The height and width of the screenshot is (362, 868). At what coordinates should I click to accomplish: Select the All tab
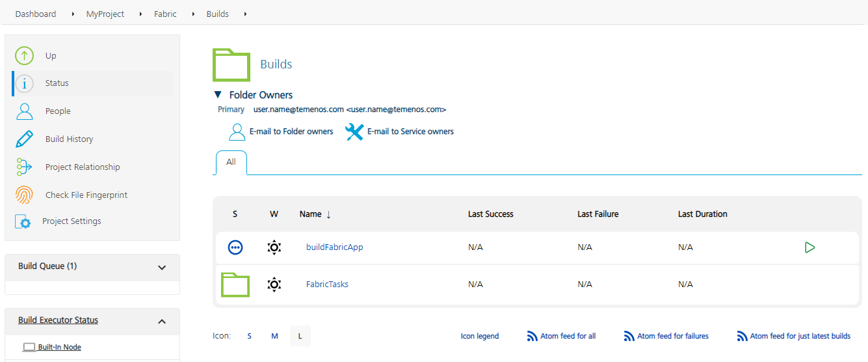click(231, 162)
